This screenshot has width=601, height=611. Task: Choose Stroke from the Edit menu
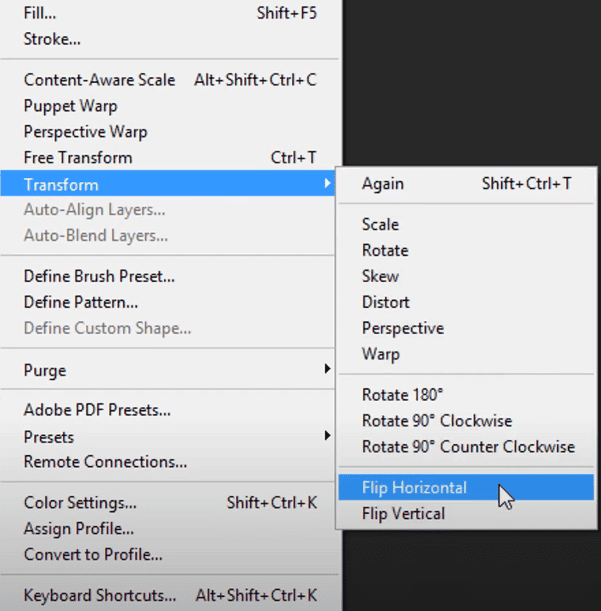(x=52, y=39)
